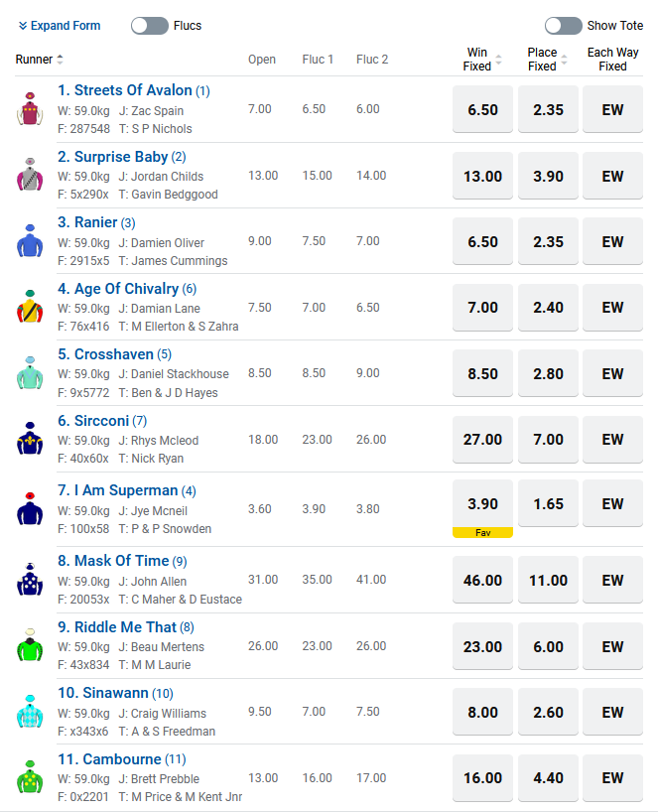Click Sinawann's aqua diamond silk icon
Viewport: 658px width, 812px height.
tap(30, 712)
